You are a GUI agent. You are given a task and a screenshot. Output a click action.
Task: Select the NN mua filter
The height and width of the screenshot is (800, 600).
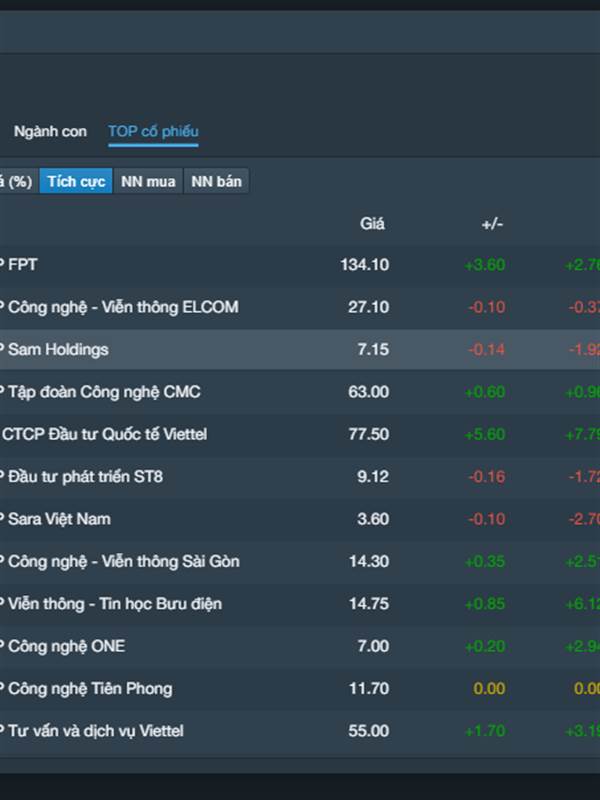point(148,181)
